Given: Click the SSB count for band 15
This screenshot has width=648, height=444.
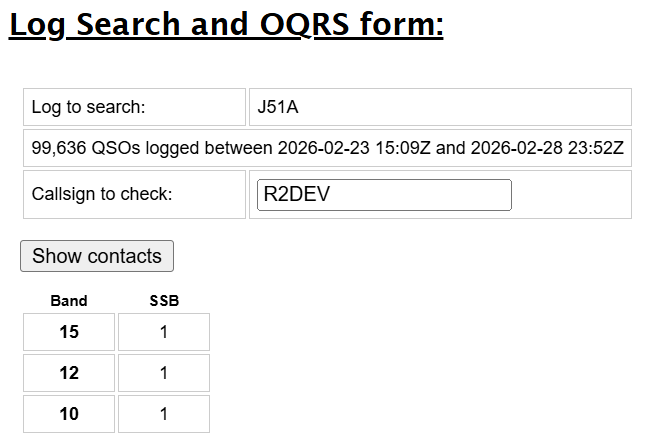Looking at the screenshot, I should coord(164,332).
